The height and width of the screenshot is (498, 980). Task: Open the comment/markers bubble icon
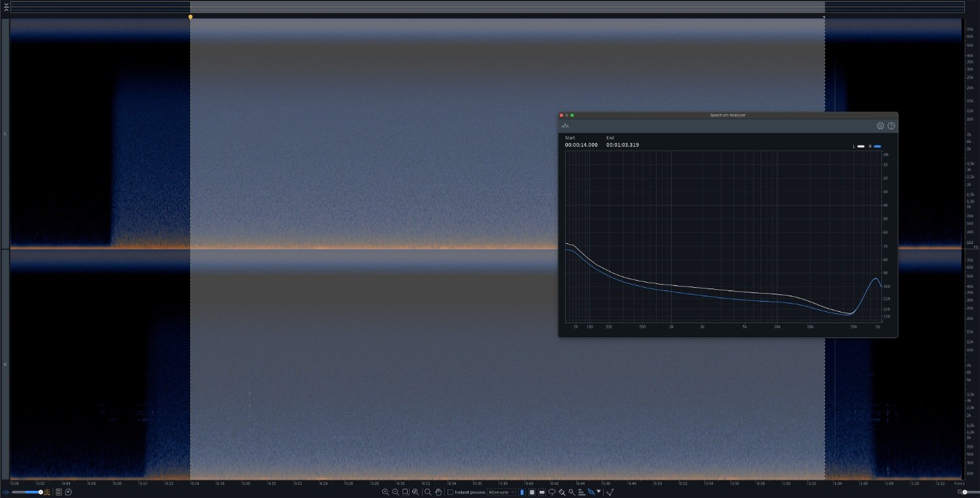click(69, 492)
